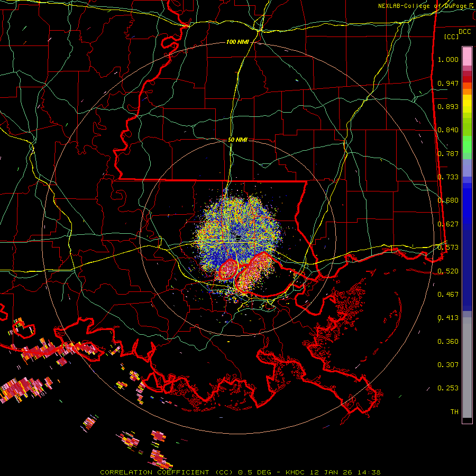Image resolution: width=476 pixels, height=476 pixels.
Task: Select the 0.573 legend value
Action: (x=448, y=248)
